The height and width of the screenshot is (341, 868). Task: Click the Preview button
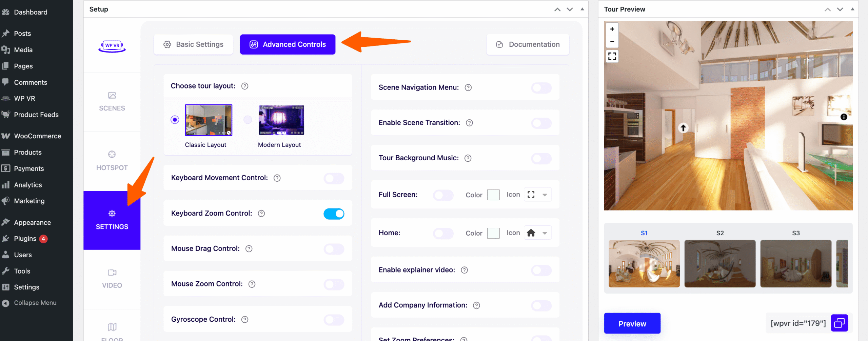point(632,323)
